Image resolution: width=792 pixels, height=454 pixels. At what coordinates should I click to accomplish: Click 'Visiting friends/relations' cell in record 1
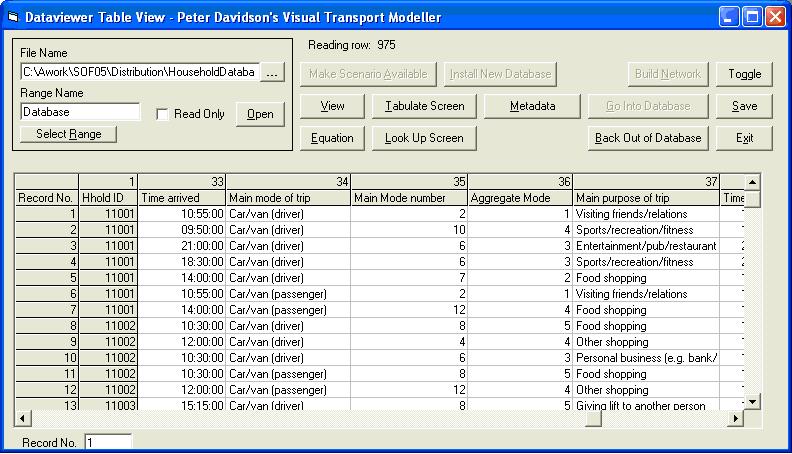pyautogui.click(x=646, y=214)
